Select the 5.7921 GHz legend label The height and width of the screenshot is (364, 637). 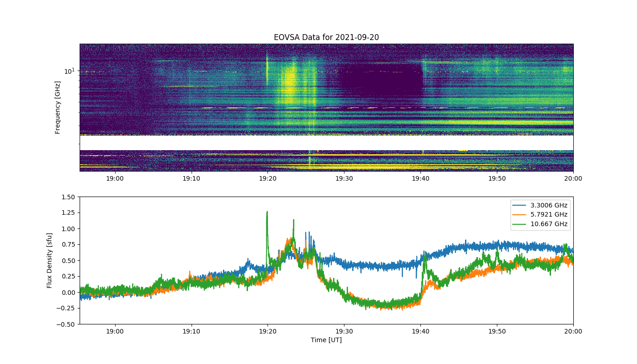549,214
